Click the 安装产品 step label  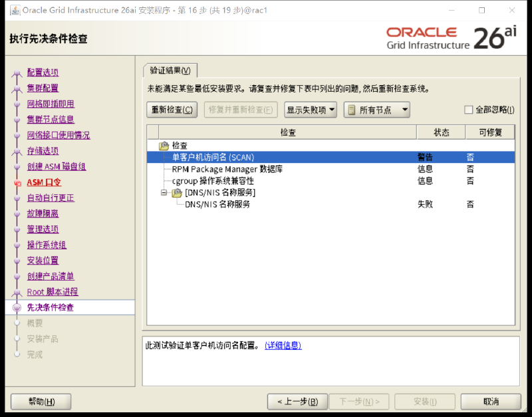pyautogui.click(x=43, y=339)
